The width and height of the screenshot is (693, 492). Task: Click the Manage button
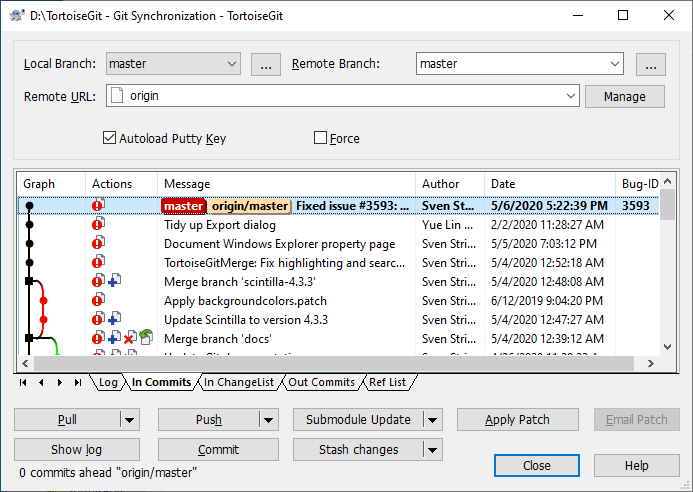coord(623,96)
